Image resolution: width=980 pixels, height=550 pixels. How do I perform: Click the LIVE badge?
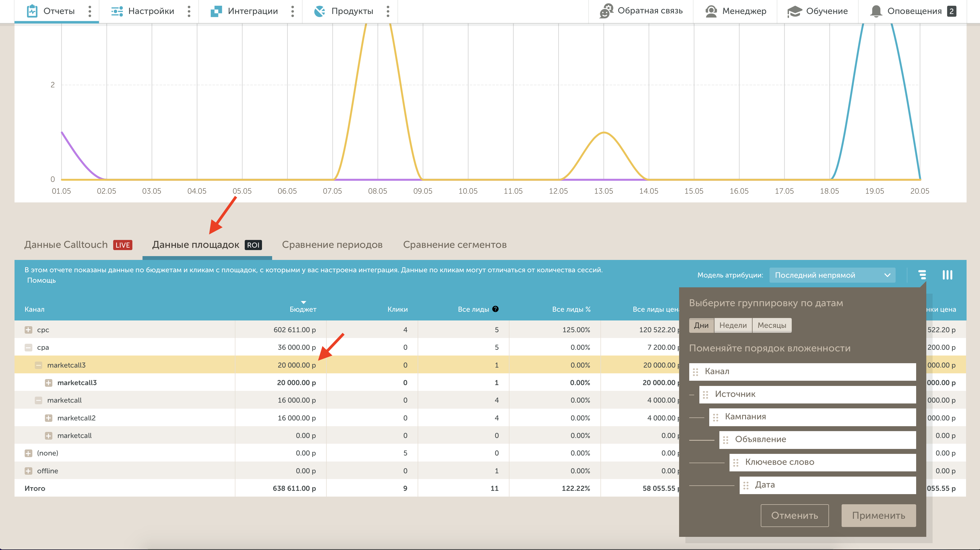(x=122, y=245)
